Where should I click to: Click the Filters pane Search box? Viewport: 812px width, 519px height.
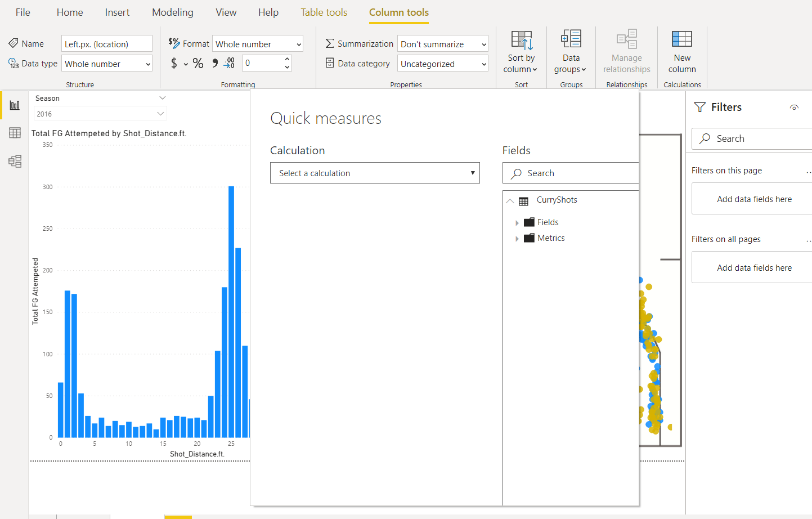[x=752, y=138]
